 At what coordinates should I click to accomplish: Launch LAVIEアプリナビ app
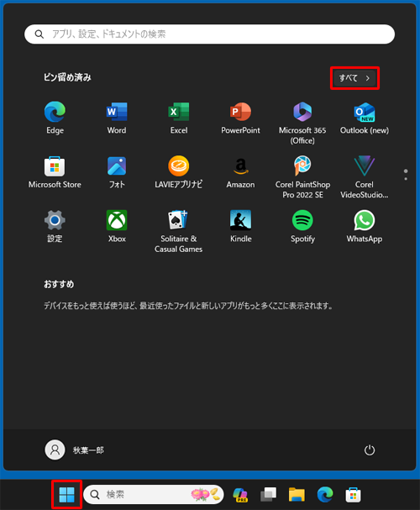(x=178, y=172)
